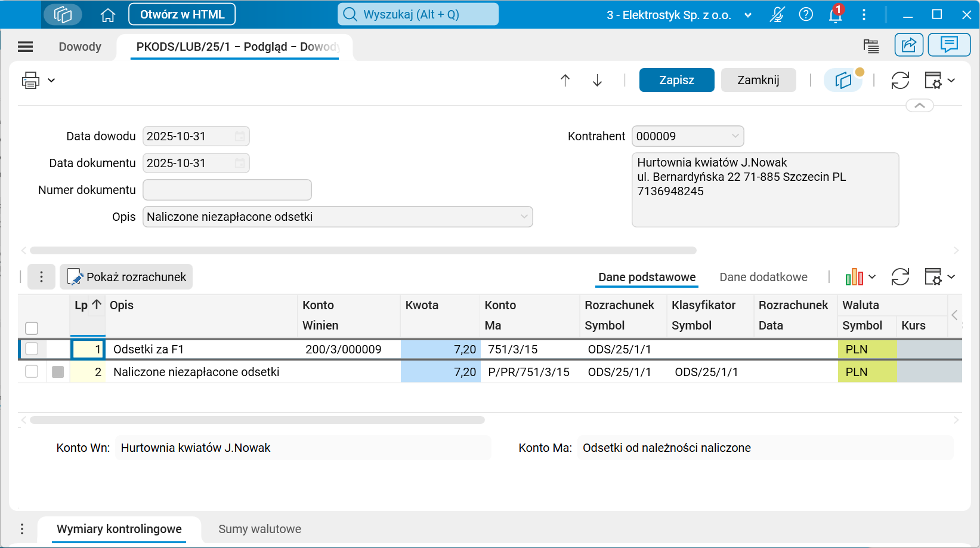This screenshot has height=548, width=980.
Task: Click Konto Ma field Odsetki od należności
Action: click(765, 448)
